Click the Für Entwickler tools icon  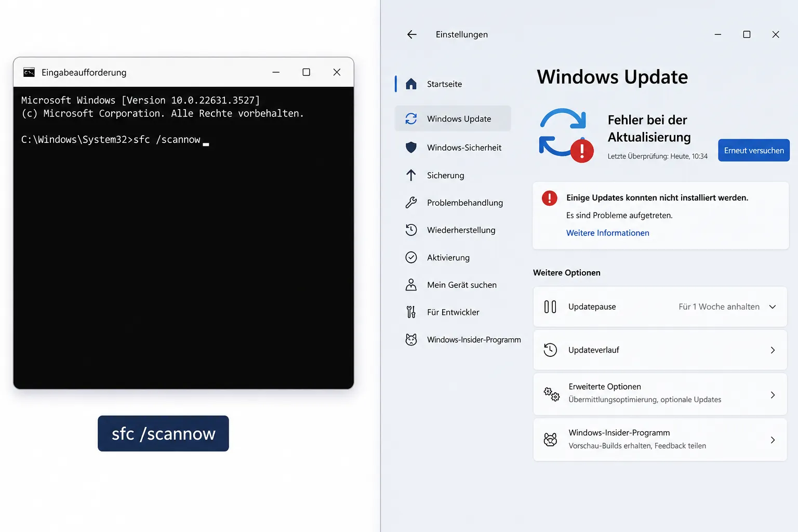coord(411,312)
